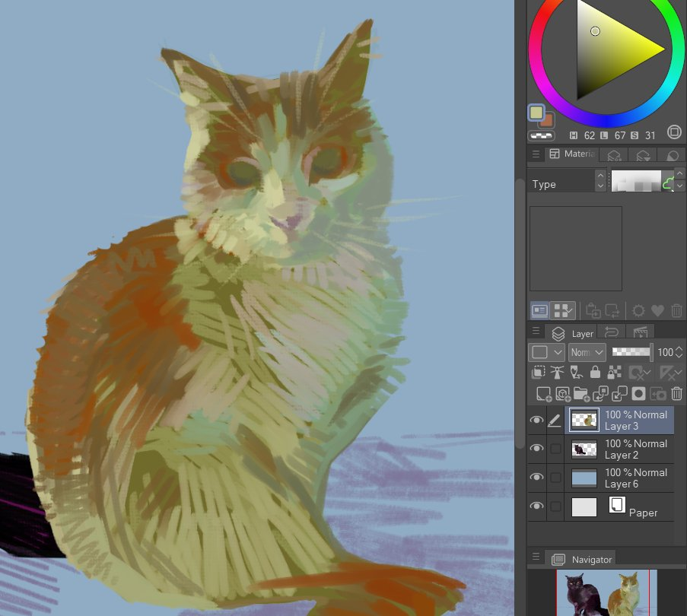687x616 pixels.
Task: Open the Layer panel menu (hamburger)
Action: coord(536,331)
